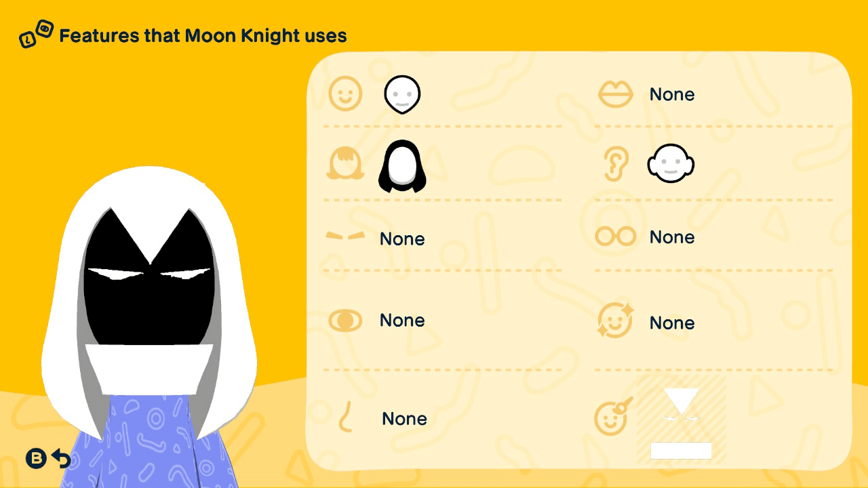Click the nose category icon

point(346,416)
